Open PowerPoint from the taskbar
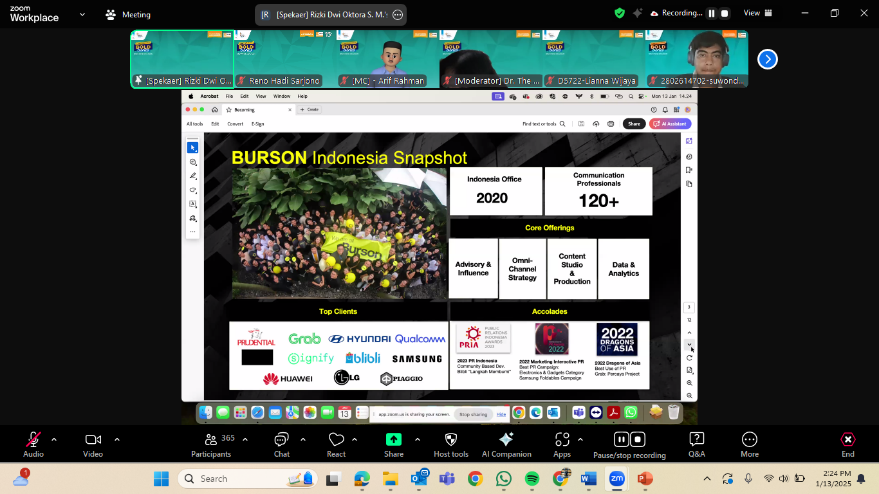Viewport: 879px width, 494px height. [645, 478]
